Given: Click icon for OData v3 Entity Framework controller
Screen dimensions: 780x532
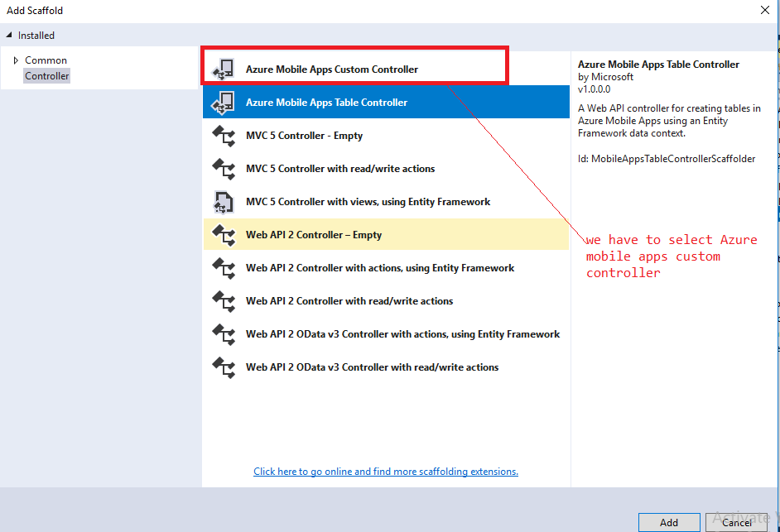Looking at the screenshot, I should point(224,334).
